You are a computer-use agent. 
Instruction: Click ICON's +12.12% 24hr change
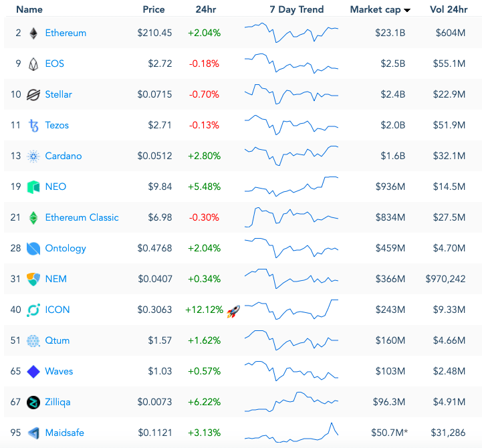point(204,310)
